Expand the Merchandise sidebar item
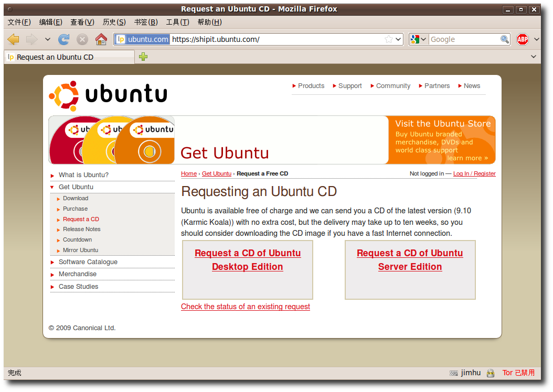Image resolution: width=553 pixels, height=392 pixels. pos(78,274)
